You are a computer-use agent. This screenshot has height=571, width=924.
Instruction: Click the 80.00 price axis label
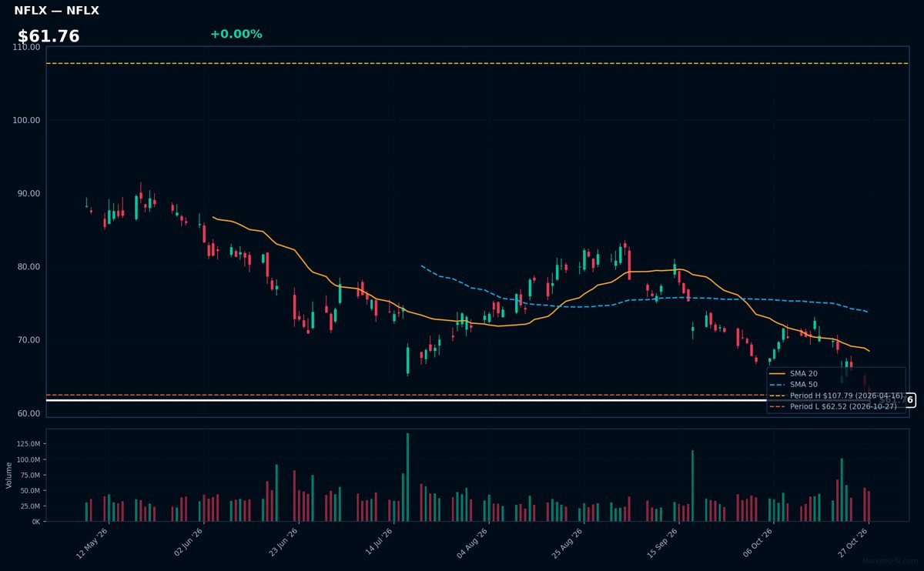pyautogui.click(x=28, y=267)
